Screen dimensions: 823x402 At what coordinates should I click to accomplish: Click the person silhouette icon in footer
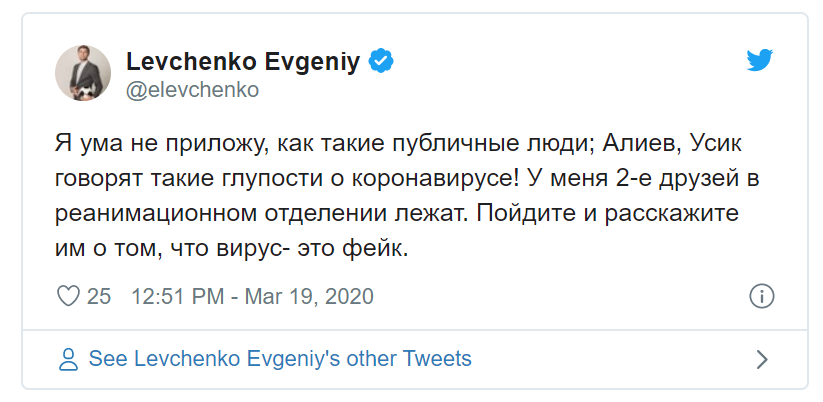(69, 359)
